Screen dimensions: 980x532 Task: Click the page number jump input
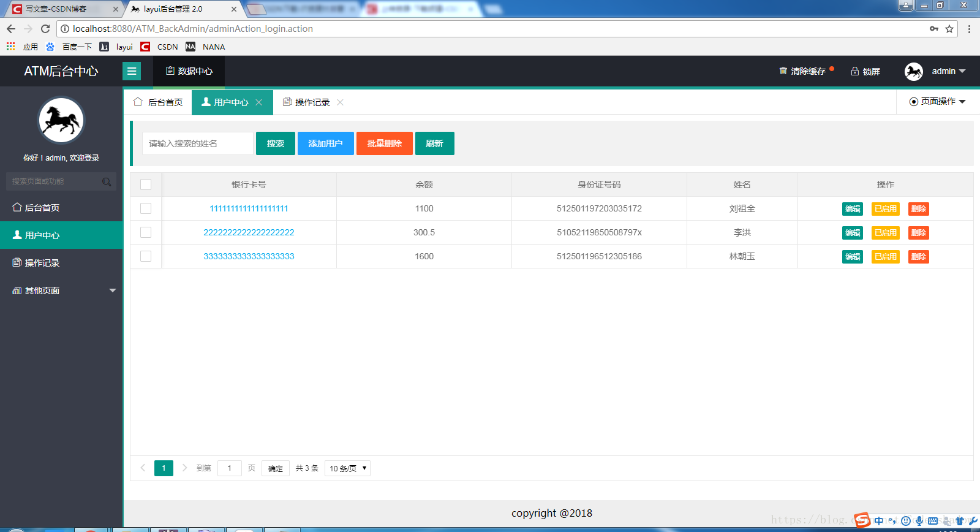[230, 468]
